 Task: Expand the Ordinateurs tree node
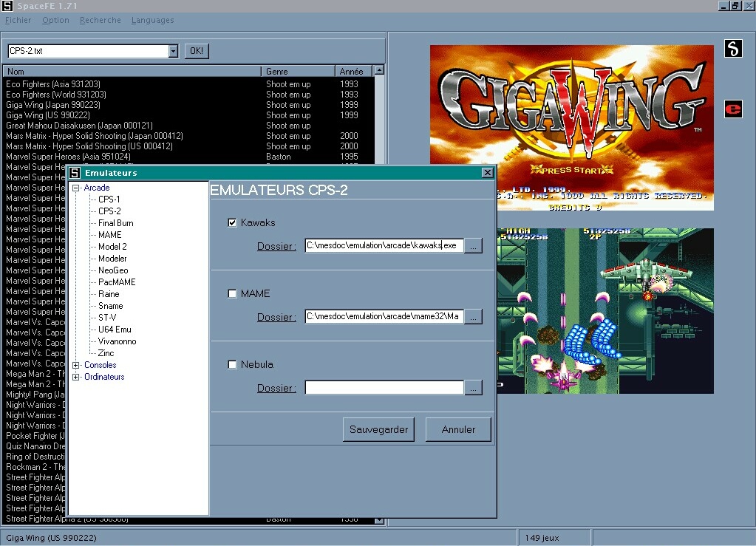pos(75,378)
